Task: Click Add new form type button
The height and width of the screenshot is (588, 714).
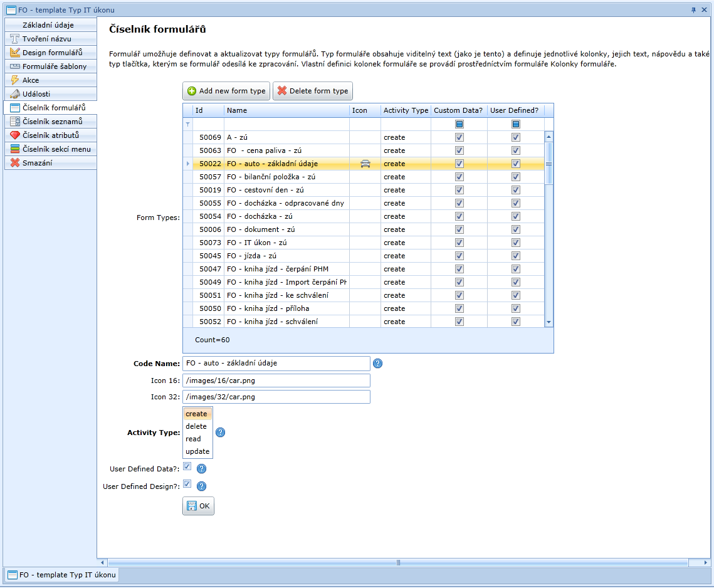Action: pos(226,91)
